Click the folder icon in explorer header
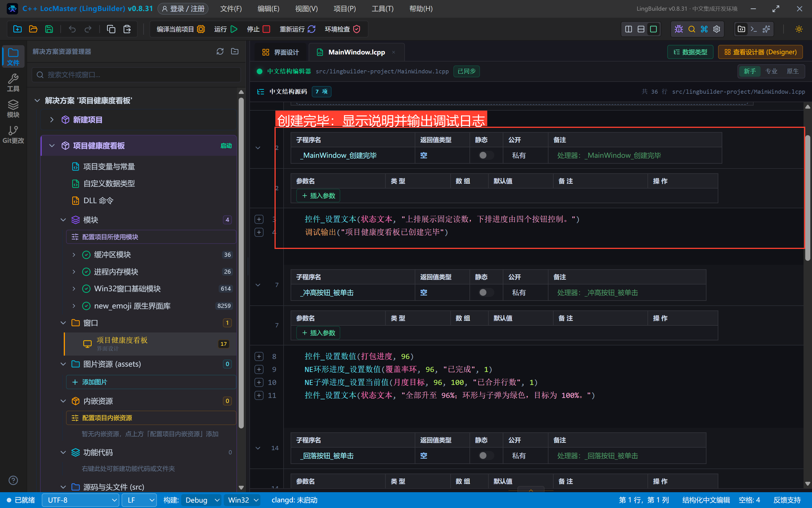The height and width of the screenshot is (508, 812). coord(235,51)
